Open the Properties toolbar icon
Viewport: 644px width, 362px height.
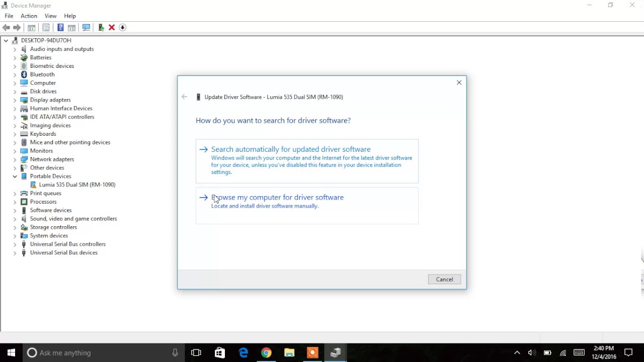pos(46,28)
